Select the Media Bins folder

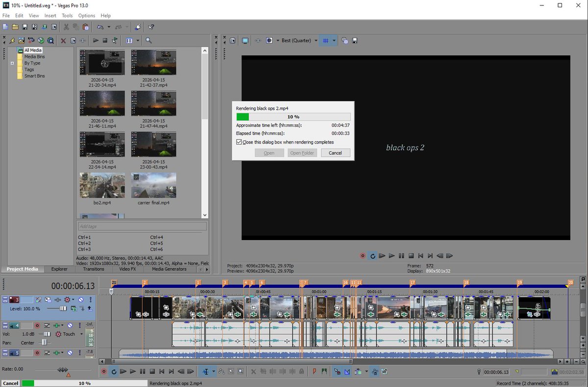[34, 57]
